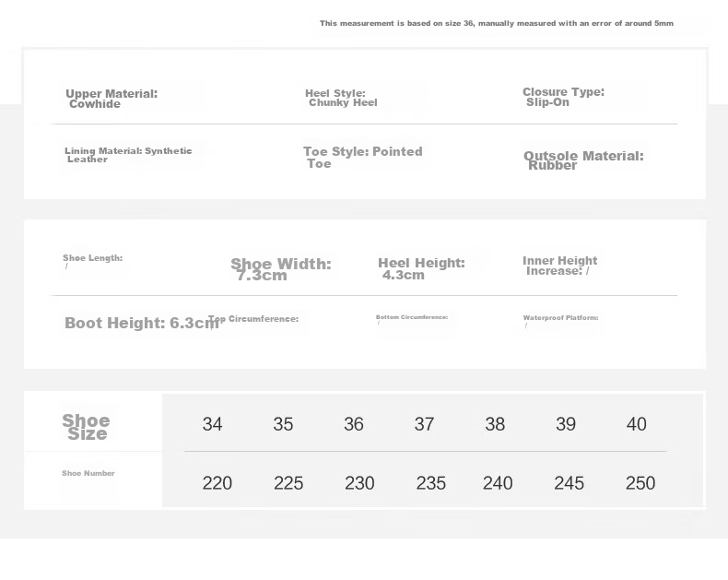Click the Heel Height 4.3cm label
728x580 pixels.
tap(421, 268)
